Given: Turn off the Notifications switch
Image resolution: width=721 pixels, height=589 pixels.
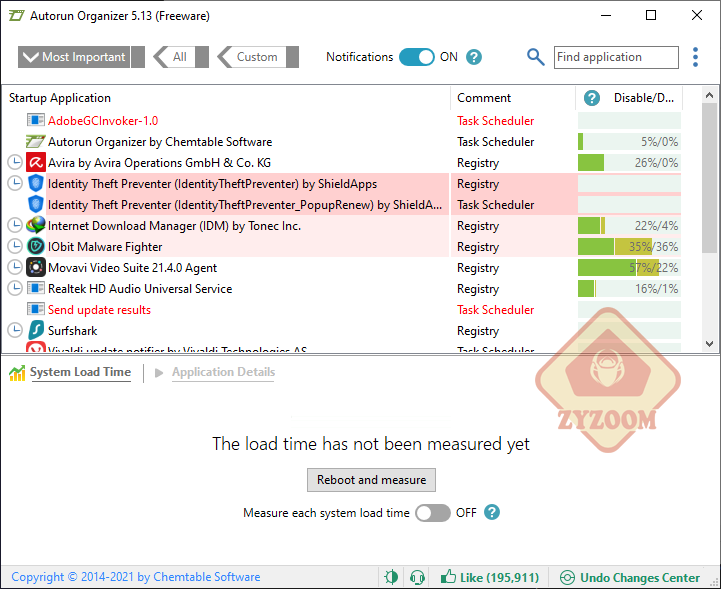Looking at the screenshot, I should point(417,57).
